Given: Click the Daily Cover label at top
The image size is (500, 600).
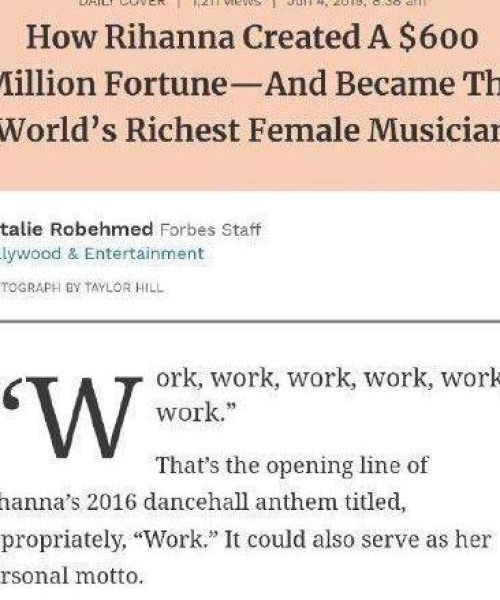Looking at the screenshot, I should click(x=122, y=2).
